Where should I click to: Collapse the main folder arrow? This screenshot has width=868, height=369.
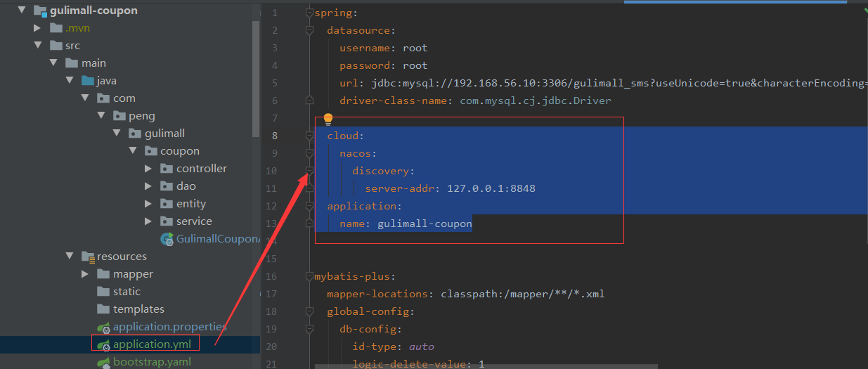[x=54, y=63]
